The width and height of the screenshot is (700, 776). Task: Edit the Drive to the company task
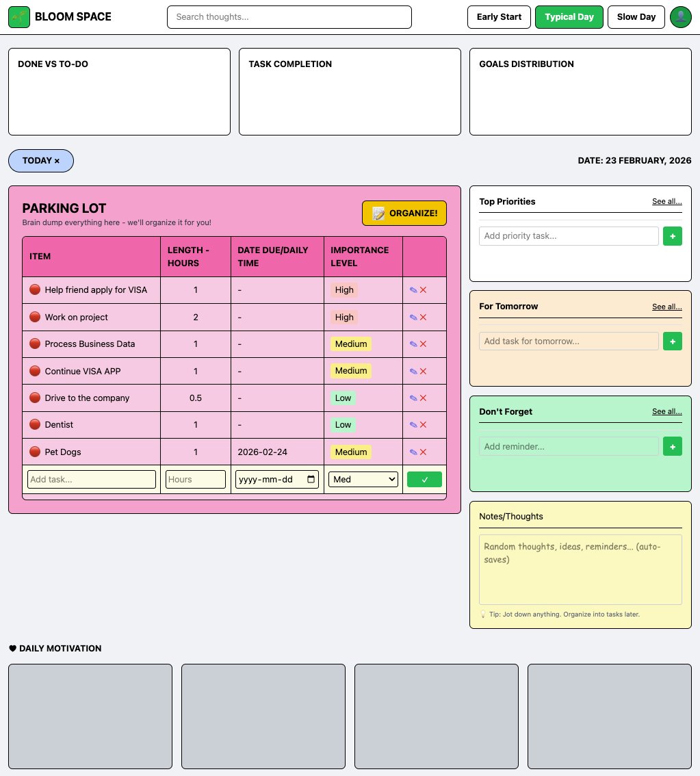coord(413,398)
